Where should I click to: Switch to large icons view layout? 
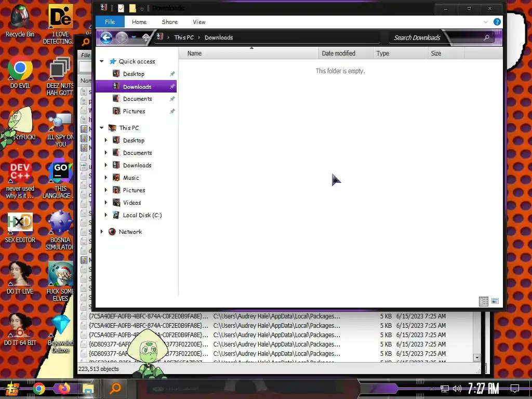tap(495, 301)
